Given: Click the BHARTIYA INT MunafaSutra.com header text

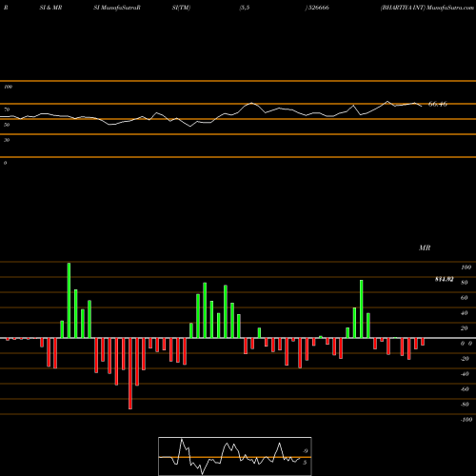Looking at the screenshot, I should pyautogui.click(x=427, y=8).
